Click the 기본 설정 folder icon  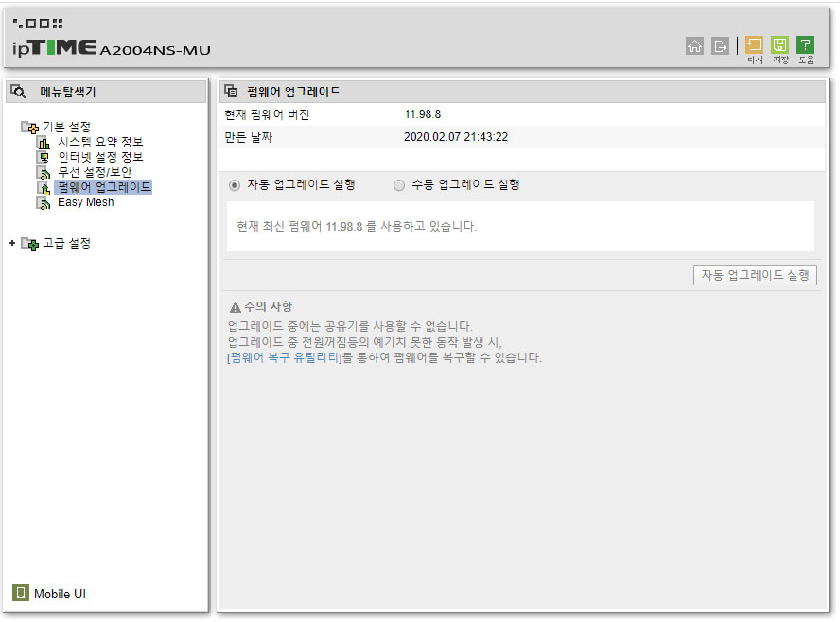point(29,127)
